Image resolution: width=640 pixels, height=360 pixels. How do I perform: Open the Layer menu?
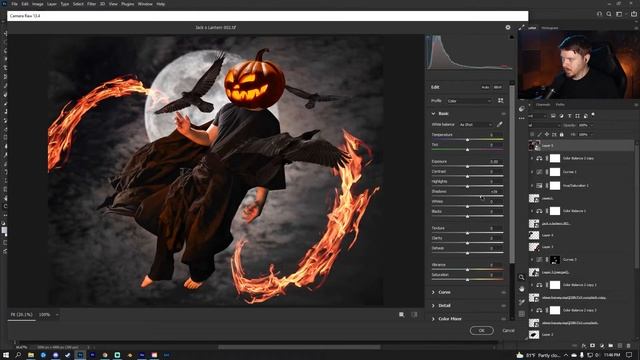coord(52,4)
